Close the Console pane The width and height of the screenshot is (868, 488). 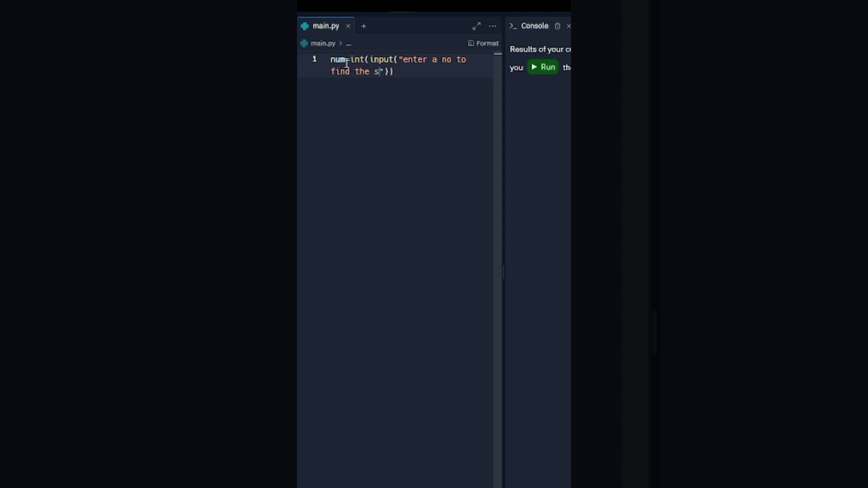click(x=568, y=26)
